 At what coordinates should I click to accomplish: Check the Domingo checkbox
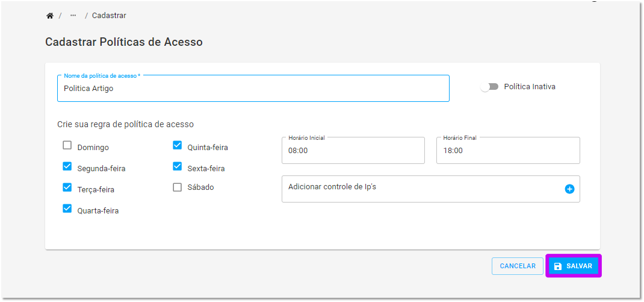(67, 145)
